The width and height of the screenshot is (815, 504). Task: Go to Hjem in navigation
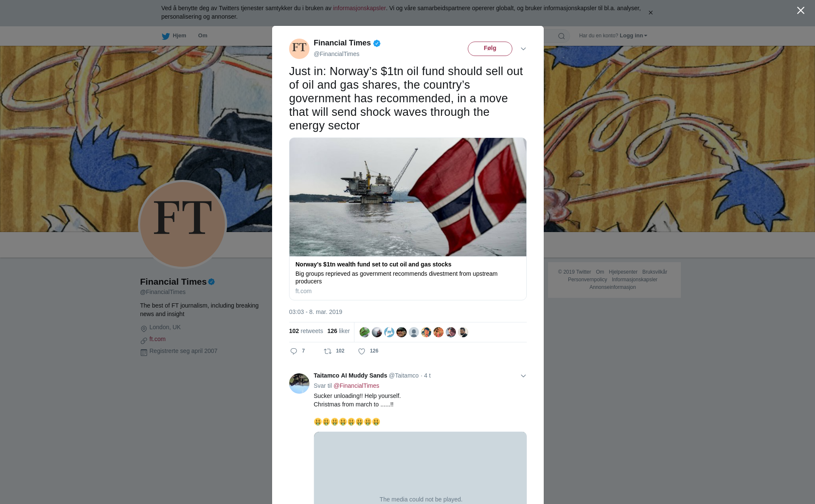180,36
